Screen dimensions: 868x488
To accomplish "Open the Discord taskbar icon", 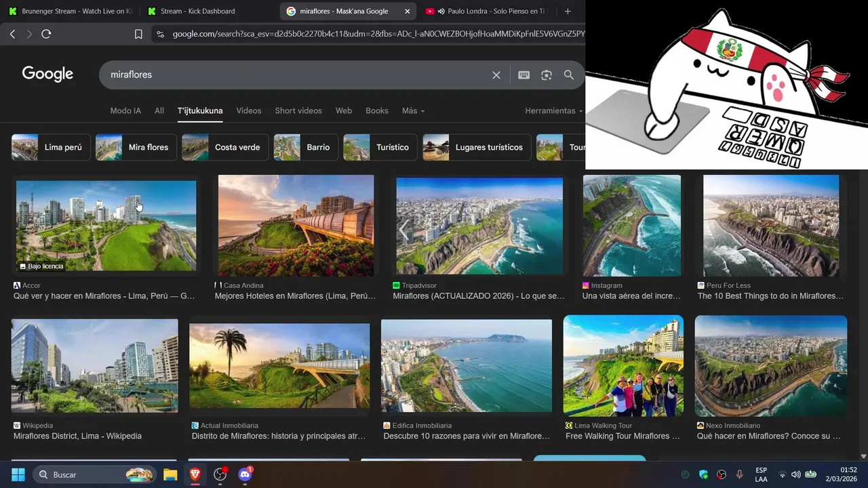I will [245, 474].
